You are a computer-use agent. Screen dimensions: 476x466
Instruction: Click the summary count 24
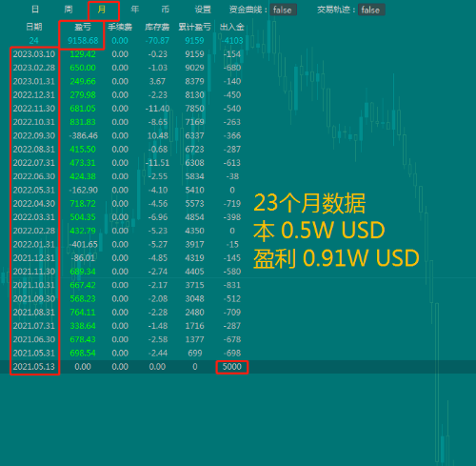click(x=34, y=41)
